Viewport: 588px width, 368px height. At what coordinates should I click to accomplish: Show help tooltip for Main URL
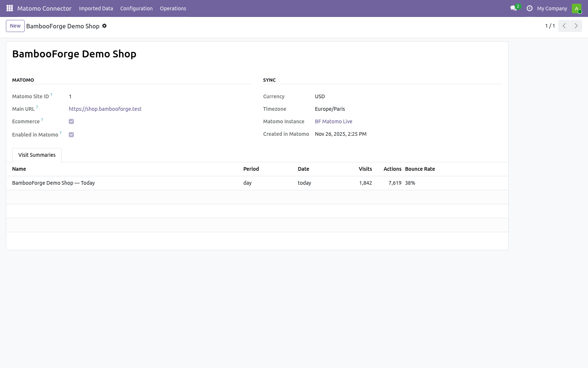click(37, 107)
